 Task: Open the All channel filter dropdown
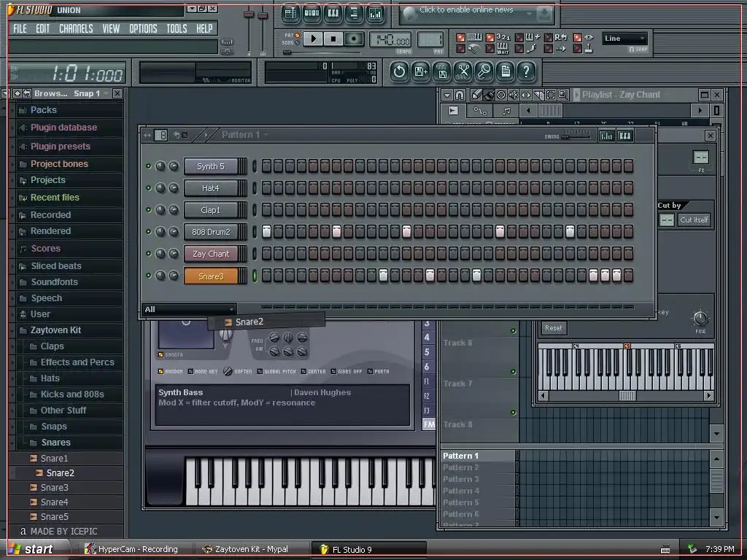pos(189,309)
